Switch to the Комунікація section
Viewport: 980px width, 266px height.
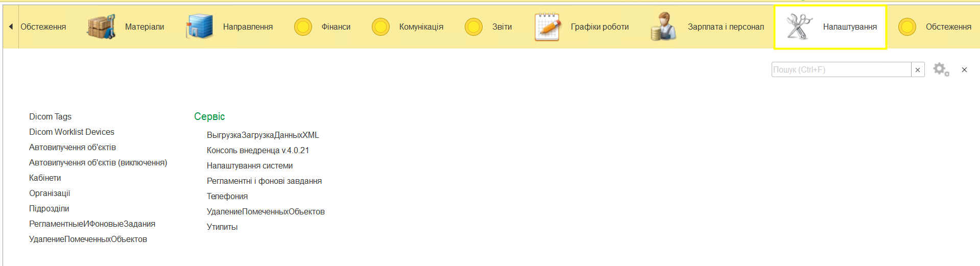[x=421, y=27]
